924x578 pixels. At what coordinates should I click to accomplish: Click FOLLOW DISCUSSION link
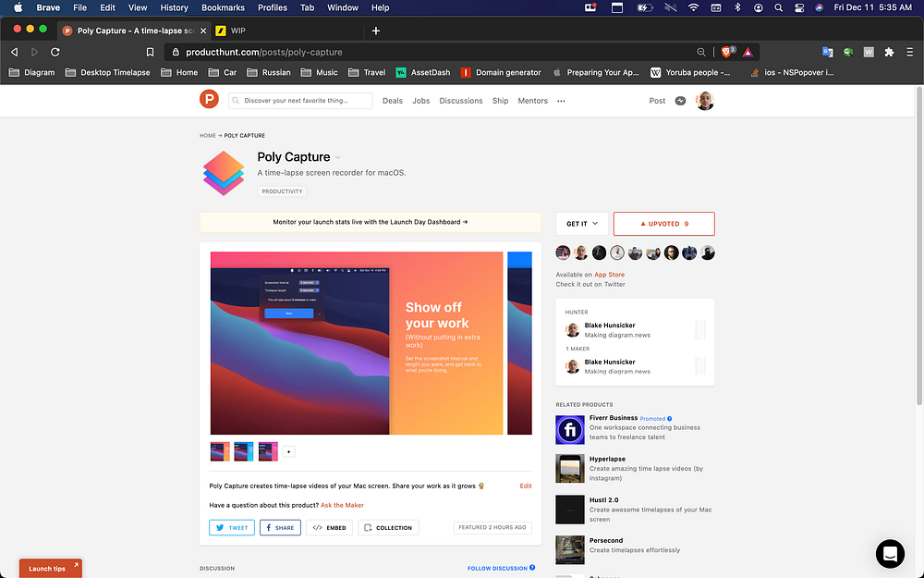click(x=501, y=568)
